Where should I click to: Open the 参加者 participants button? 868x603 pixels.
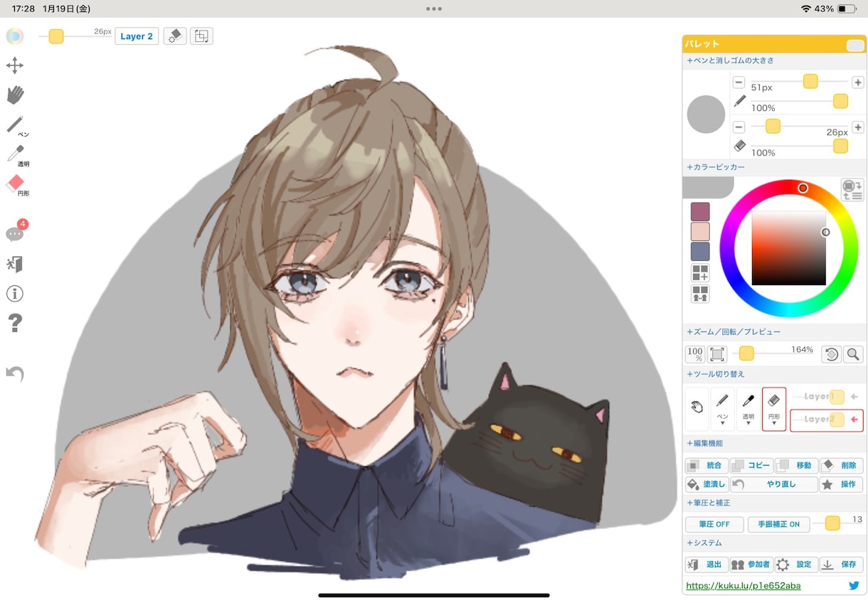751,565
